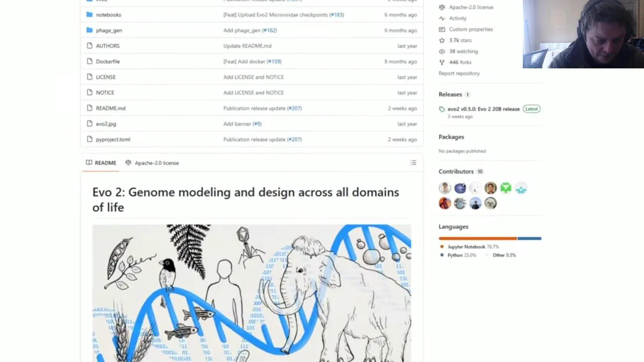Open the red contributor avatar in second row

pyautogui.click(x=445, y=203)
